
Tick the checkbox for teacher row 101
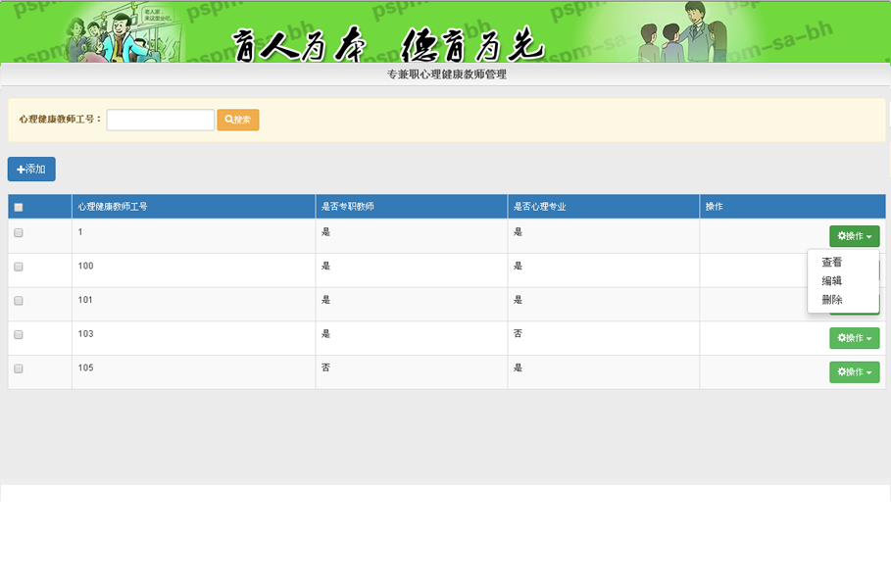click(19, 301)
